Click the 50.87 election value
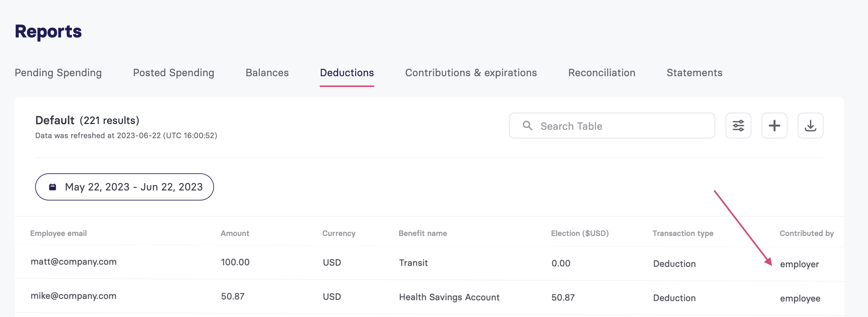Viewport: 868px width, 317px height. point(563,297)
